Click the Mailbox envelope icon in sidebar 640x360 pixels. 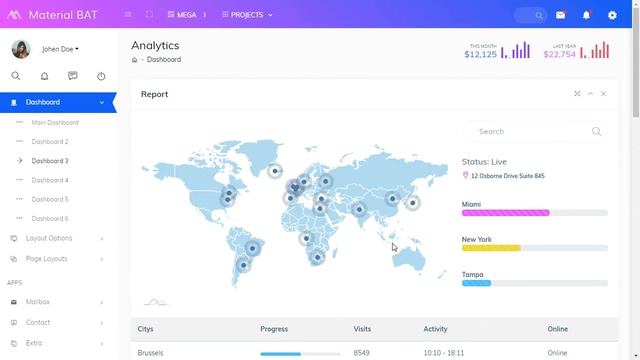14,302
